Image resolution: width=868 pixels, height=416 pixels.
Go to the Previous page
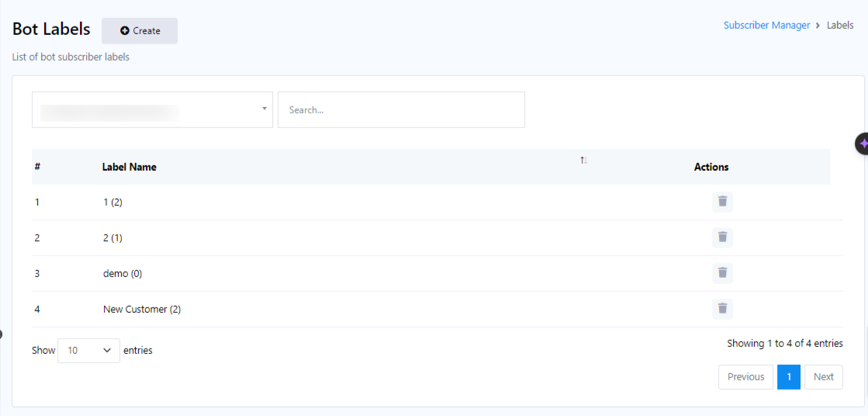pos(745,377)
